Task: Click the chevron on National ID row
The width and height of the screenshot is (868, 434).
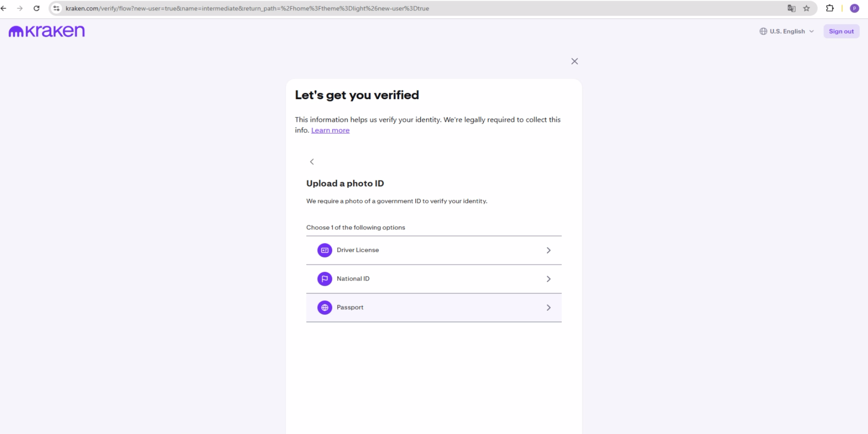Action: 548,279
